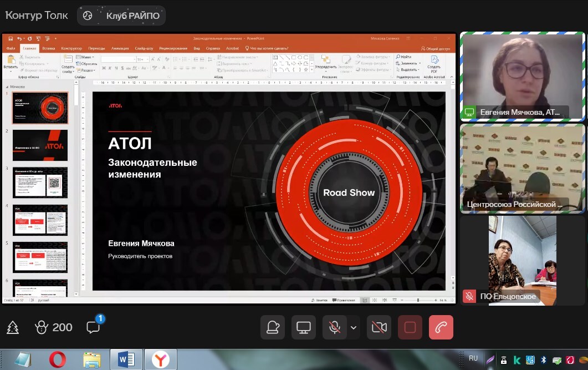The height and width of the screenshot is (370, 588).
Task: Open the Раздел dropdown
Action: [x=86, y=70]
